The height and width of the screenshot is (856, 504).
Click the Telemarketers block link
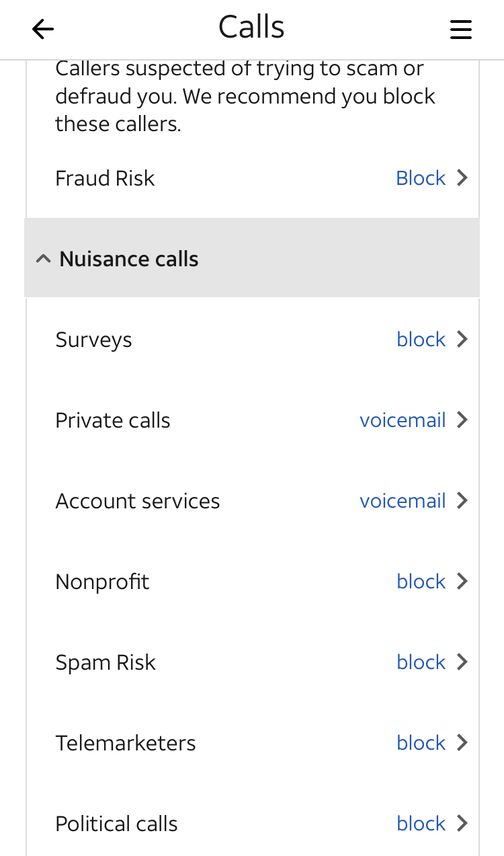click(421, 743)
